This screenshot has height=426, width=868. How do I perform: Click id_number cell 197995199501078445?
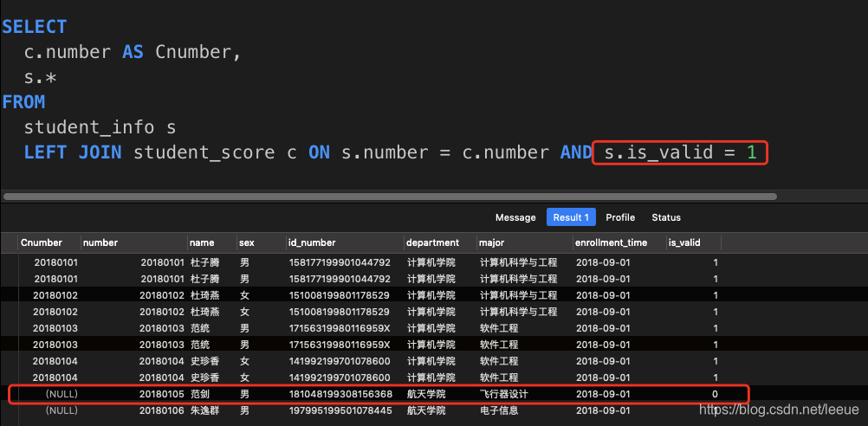[340, 411]
